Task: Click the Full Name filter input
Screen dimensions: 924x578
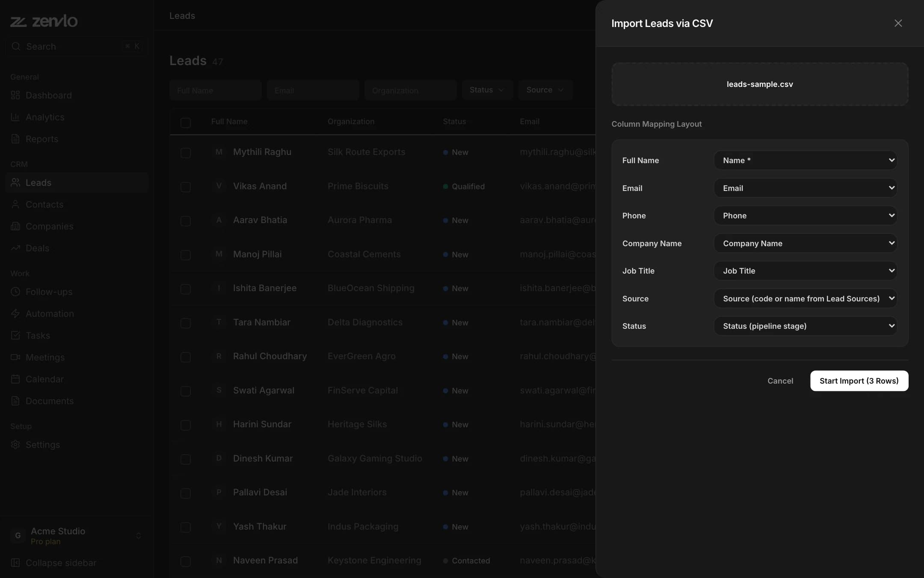Action: tap(215, 90)
